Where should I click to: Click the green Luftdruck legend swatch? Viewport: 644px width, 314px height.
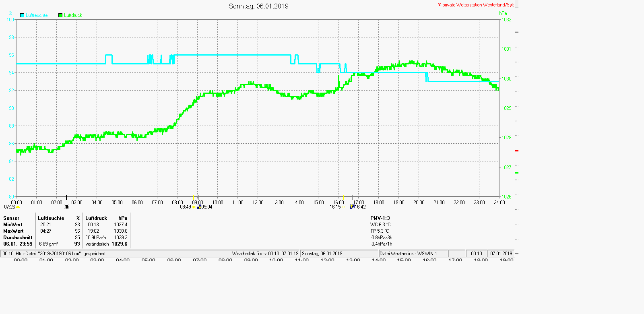click(x=60, y=15)
